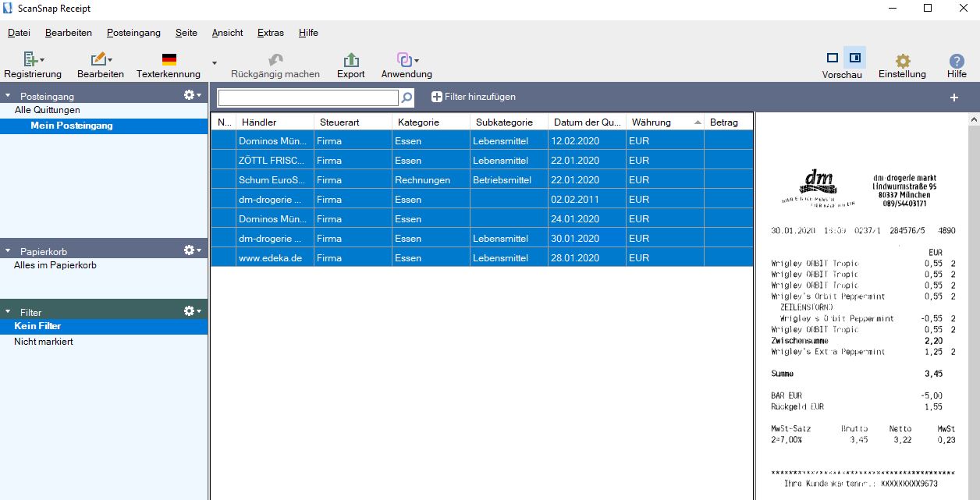Click the Export icon
Viewport: 980px width, 500px height.
[x=350, y=61]
